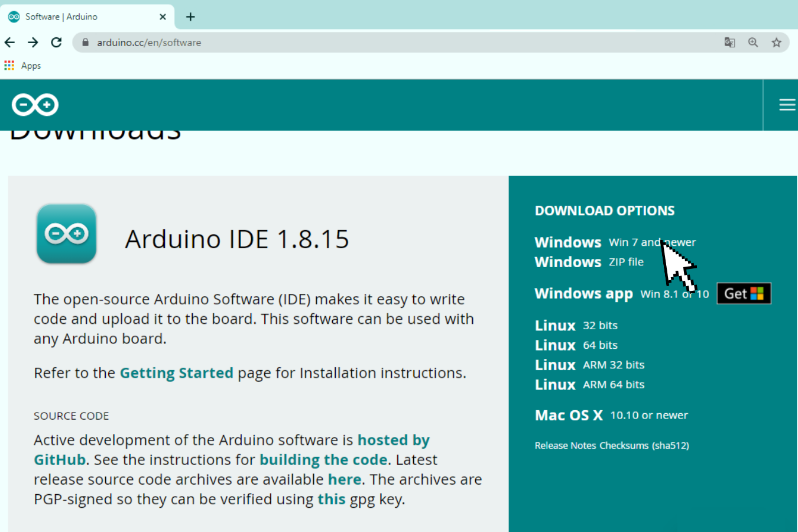Screen dimensions: 798x532
Task: Click the magnifier zoom icon in the address bar
Action: (x=752, y=42)
